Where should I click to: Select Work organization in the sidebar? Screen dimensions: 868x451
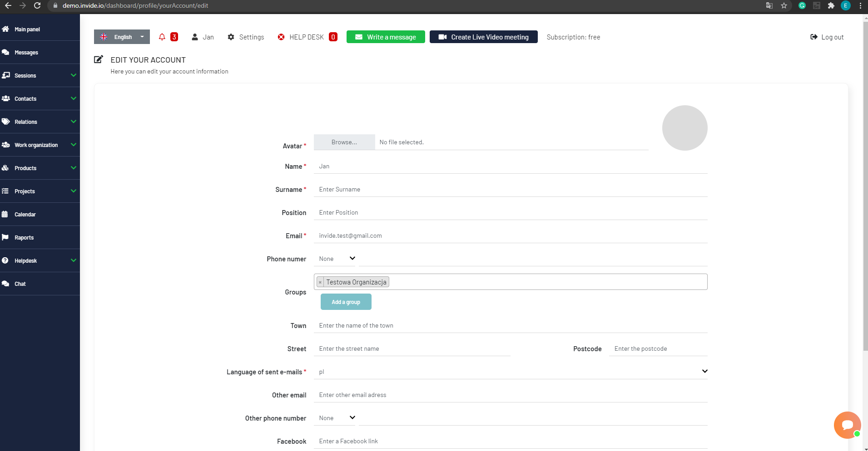coord(35,145)
